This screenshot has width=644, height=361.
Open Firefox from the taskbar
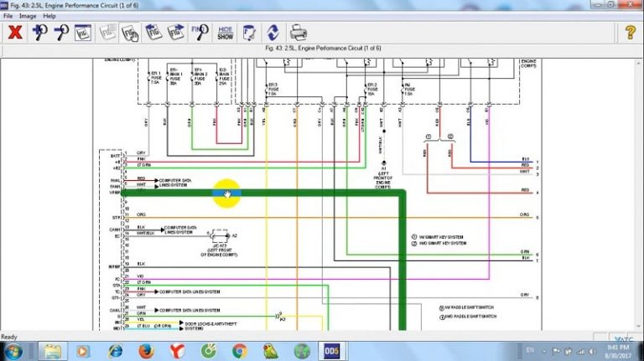[145, 350]
